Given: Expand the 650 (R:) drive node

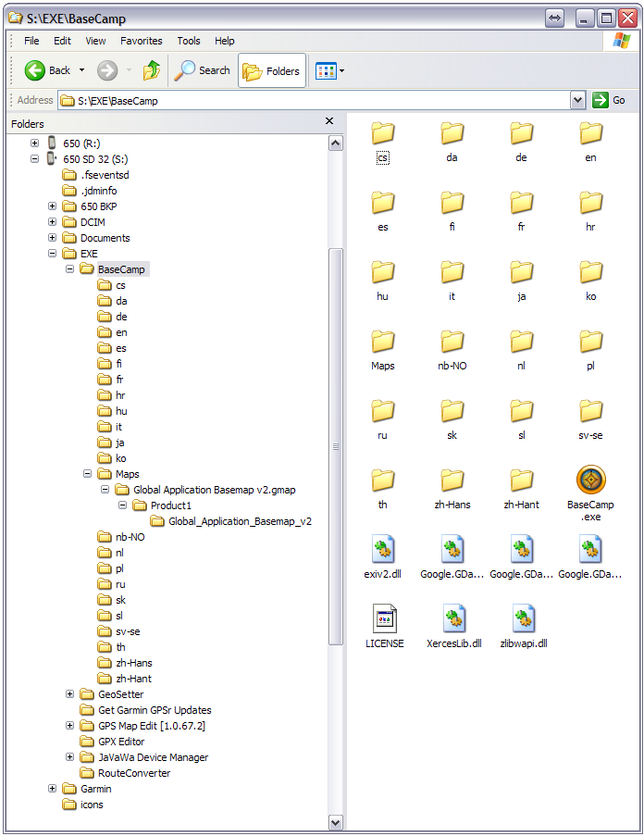Looking at the screenshot, I should [34, 143].
